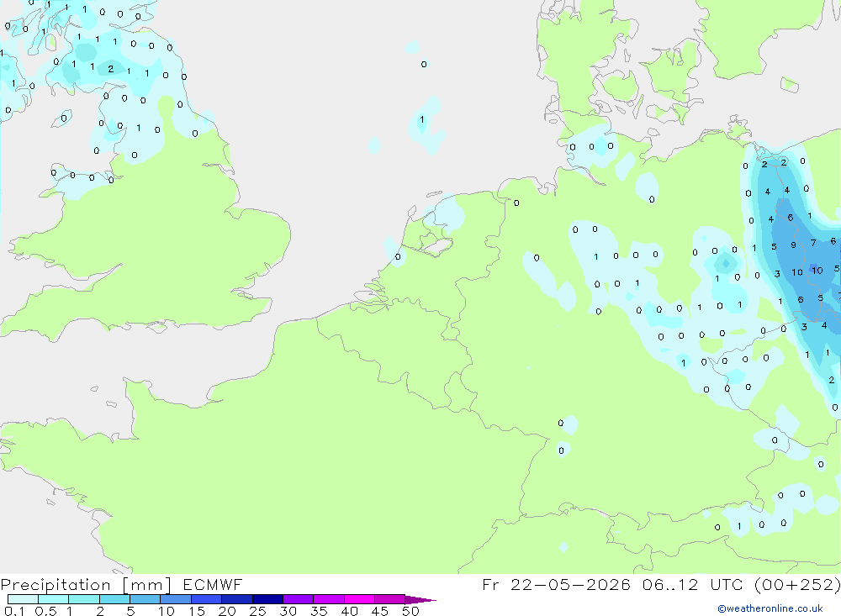Click the '45' legend scale label
Screen dimensions: 841x616
coord(380,611)
